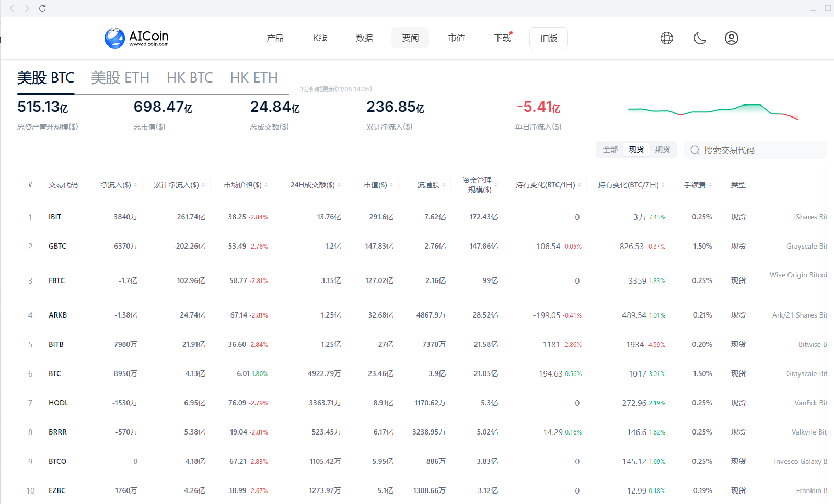The height and width of the screenshot is (504, 834).
Task: Click daily net inflow -5.41亿
Action: (x=538, y=107)
